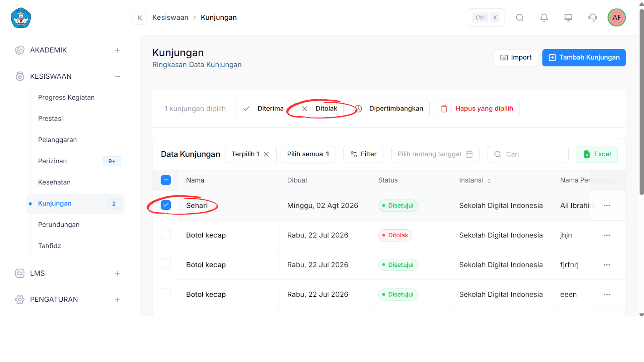The height and width of the screenshot is (362, 644).
Task: Expand the AKADEMIK menu plus
Action: tap(117, 50)
